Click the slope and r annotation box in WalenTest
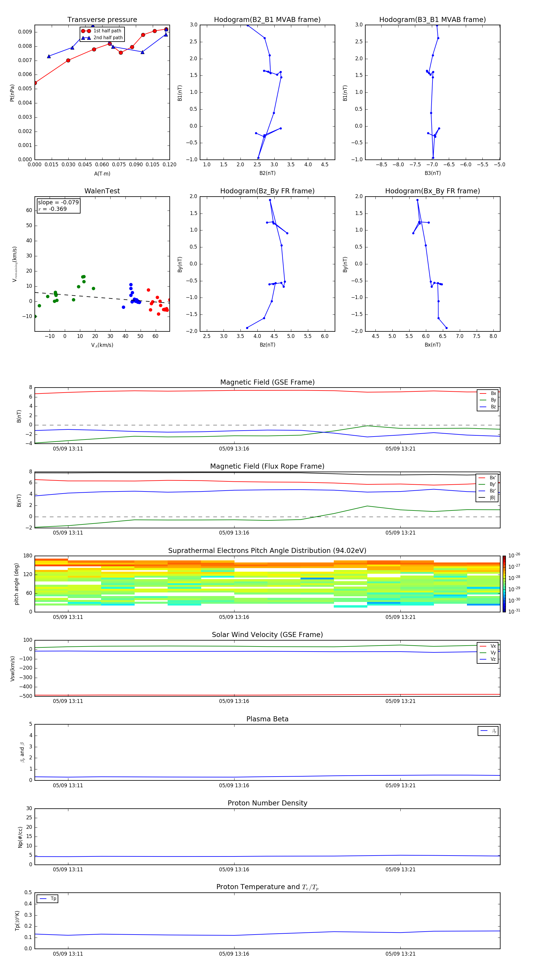 [58, 206]
